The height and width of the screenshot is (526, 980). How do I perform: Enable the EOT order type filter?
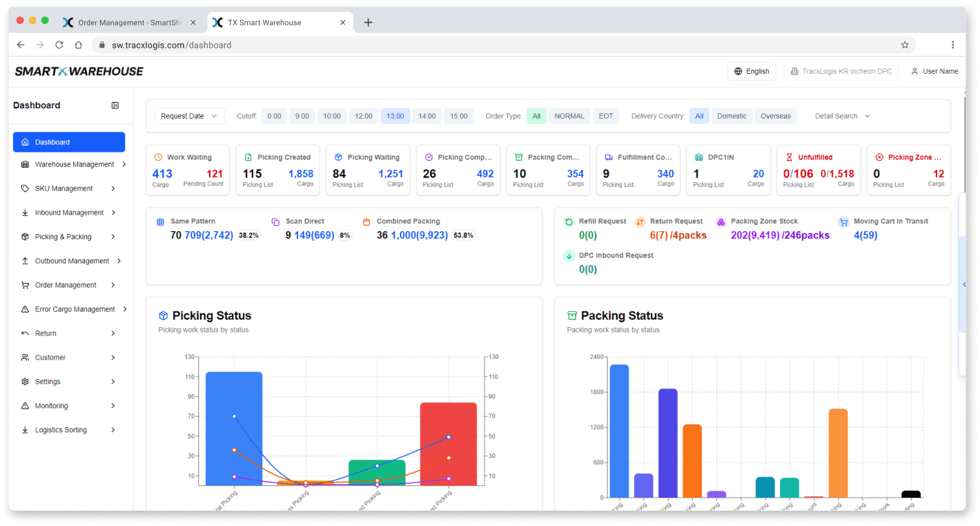click(606, 116)
